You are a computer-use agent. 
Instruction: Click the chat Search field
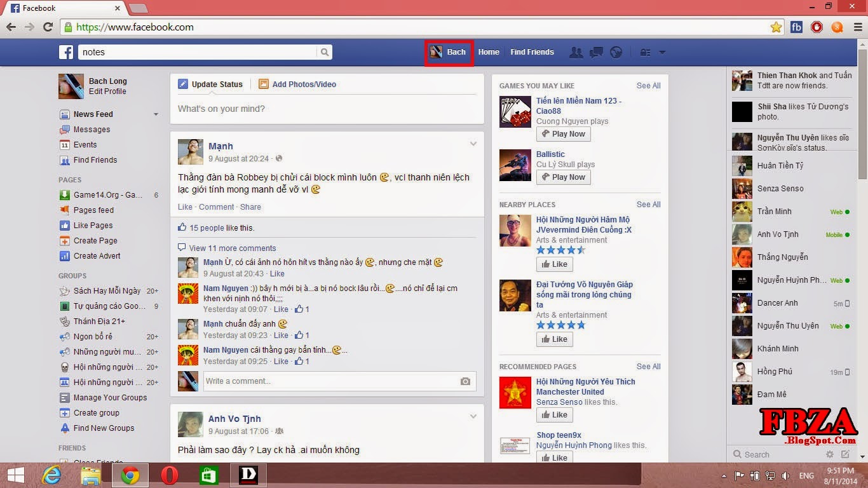pos(776,454)
